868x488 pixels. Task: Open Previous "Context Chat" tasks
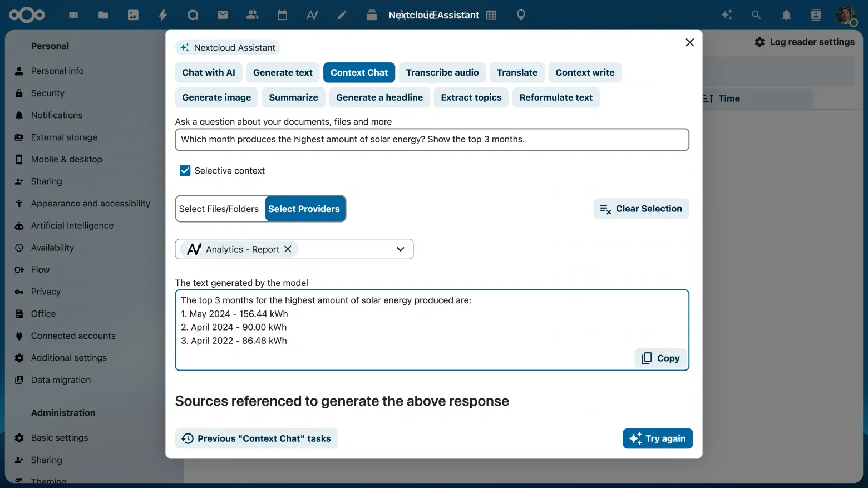257,438
